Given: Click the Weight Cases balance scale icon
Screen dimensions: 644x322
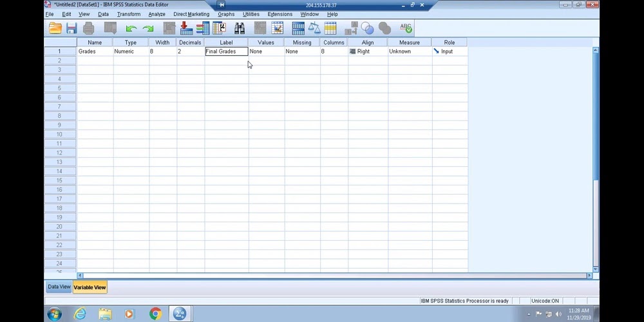Looking at the screenshot, I should (x=314, y=28).
